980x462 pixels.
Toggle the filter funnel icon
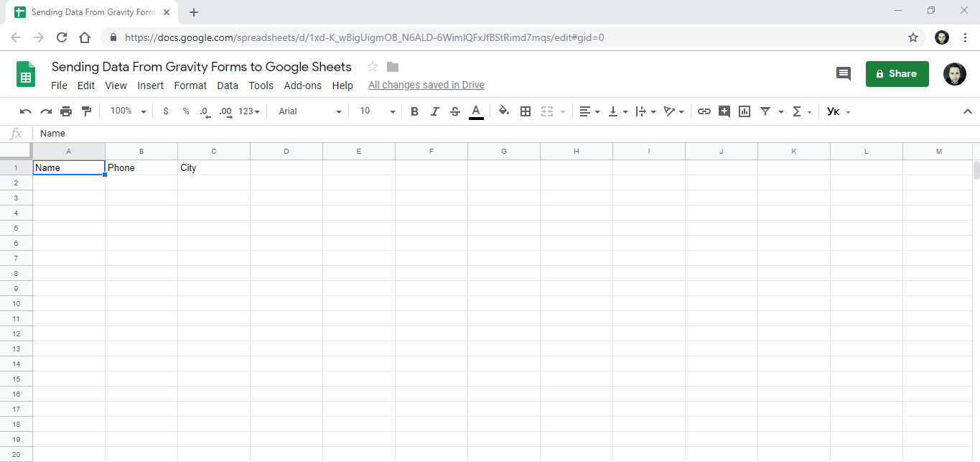coord(765,111)
